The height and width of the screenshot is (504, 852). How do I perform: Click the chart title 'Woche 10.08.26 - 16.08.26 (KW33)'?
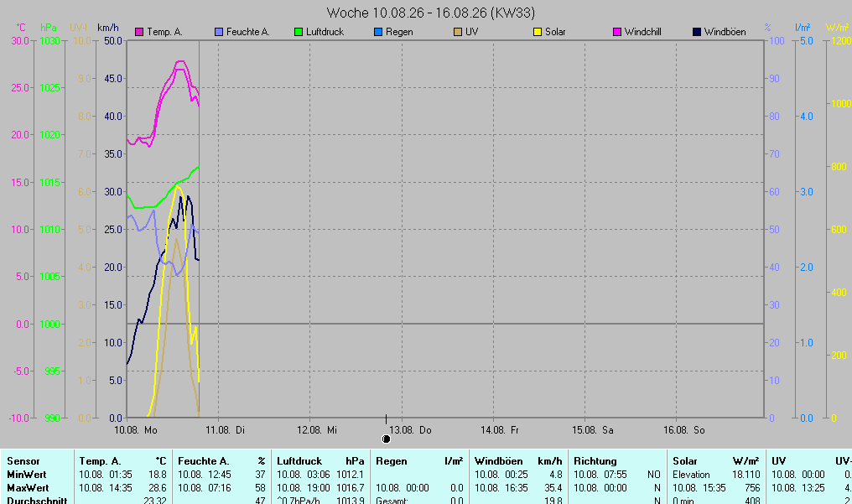click(x=430, y=13)
